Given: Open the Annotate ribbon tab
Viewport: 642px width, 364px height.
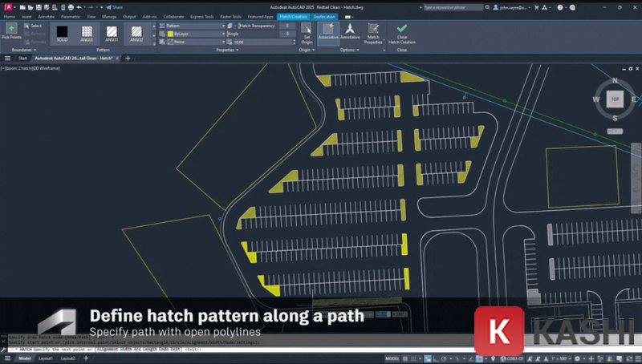Looking at the screenshot, I should (x=46, y=17).
